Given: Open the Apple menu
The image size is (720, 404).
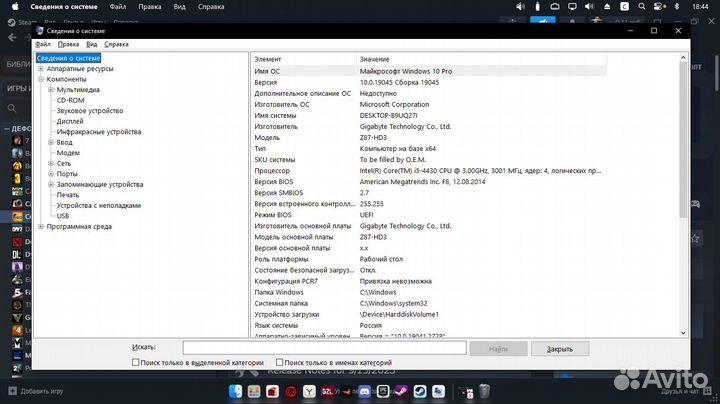Looking at the screenshot, I should (15, 6).
